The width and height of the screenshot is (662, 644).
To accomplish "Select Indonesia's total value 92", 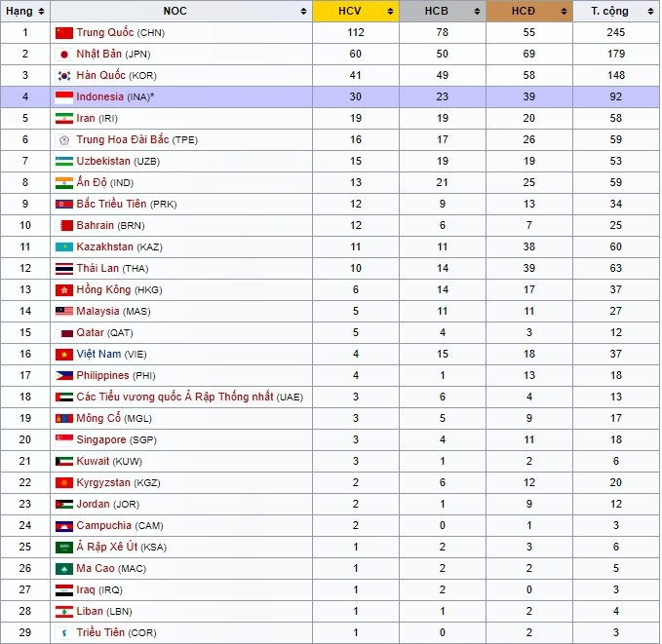I will coord(615,97).
